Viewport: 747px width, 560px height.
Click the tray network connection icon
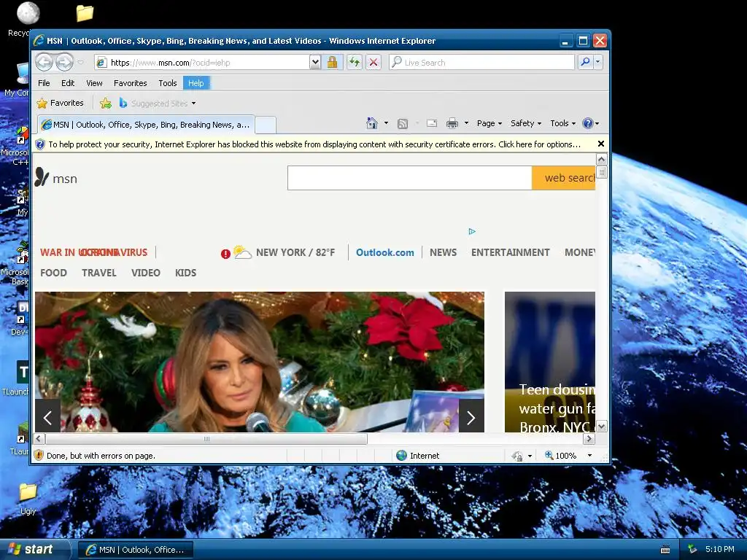pyautogui.click(x=693, y=550)
